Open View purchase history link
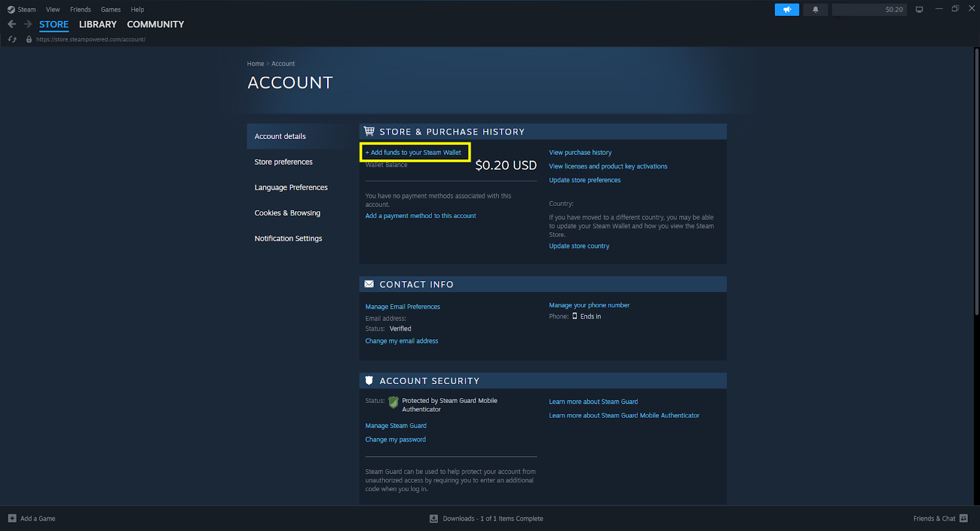The height and width of the screenshot is (531, 980). pos(580,153)
